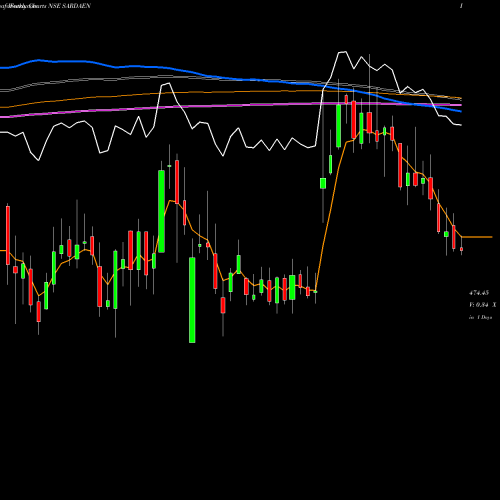Viewport: 500px width, 500px height.
Task: Click the tallest green candlestick at chart bottom
Action: (x=192, y=300)
